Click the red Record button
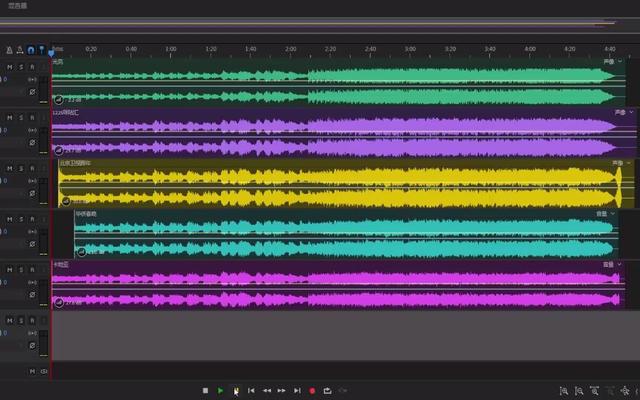640x400 pixels. [x=312, y=391]
